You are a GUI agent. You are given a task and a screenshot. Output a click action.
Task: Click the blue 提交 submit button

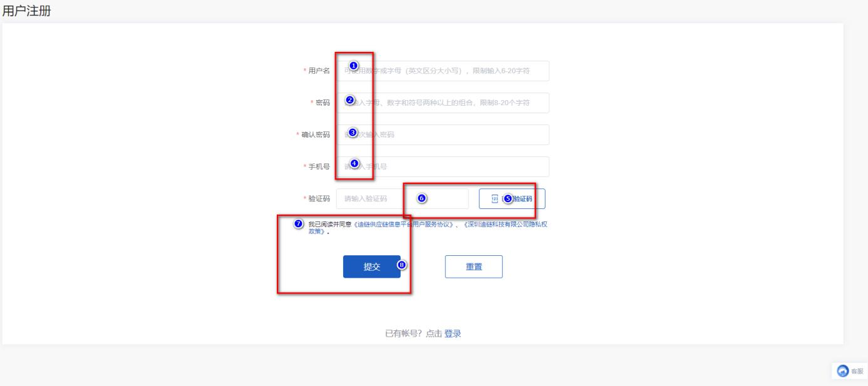[371, 267]
